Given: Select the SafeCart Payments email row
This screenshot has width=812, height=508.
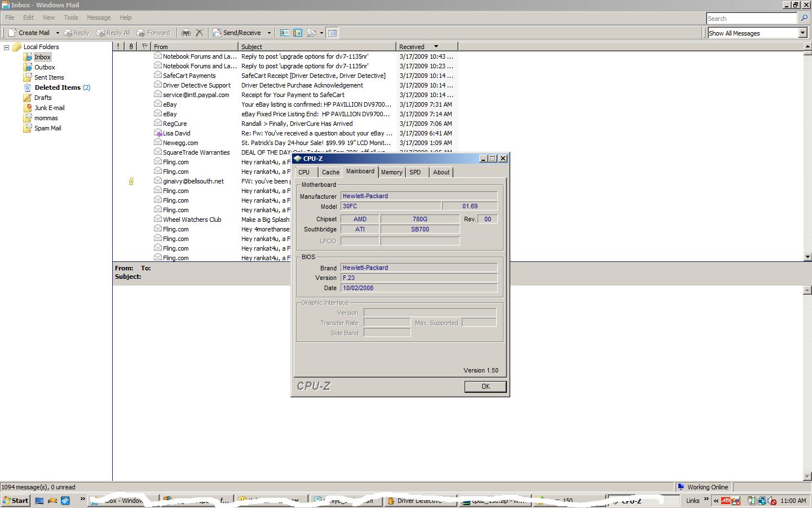Looking at the screenshot, I should (x=285, y=76).
